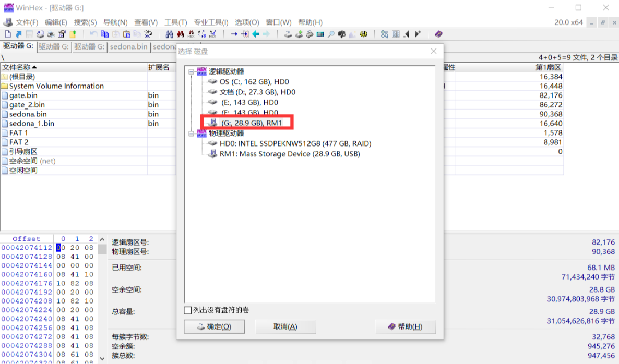Switch to the sedona.bin tab

pyautogui.click(x=129, y=47)
